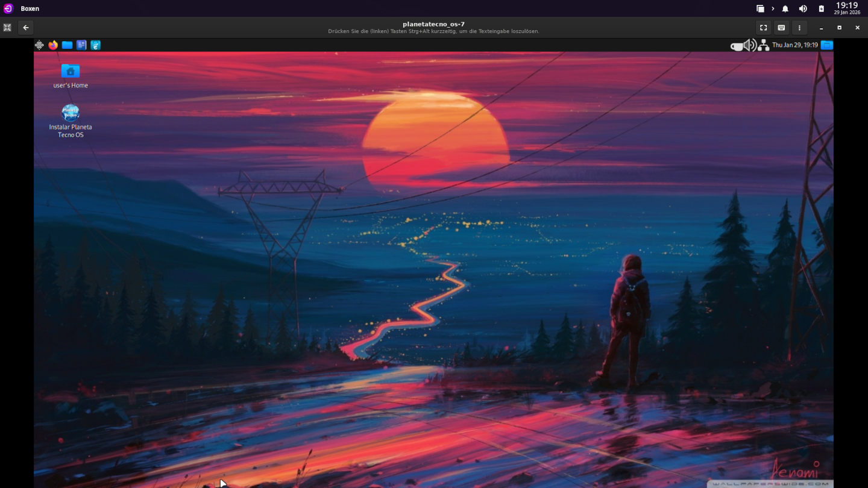Open the three-dot menu in Boxen header
Image resolution: width=868 pixels, height=488 pixels.
pyautogui.click(x=799, y=28)
